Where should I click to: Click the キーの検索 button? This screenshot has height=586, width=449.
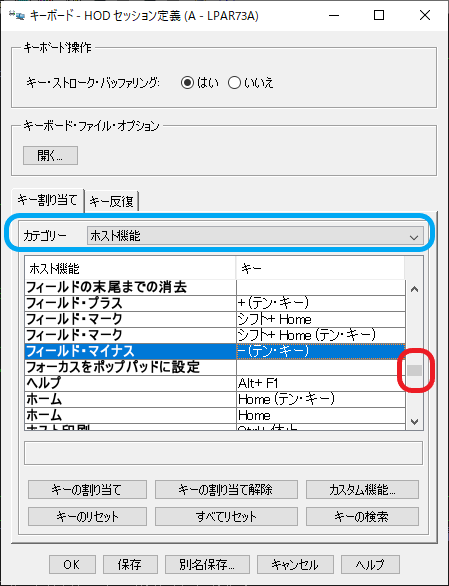362,516
